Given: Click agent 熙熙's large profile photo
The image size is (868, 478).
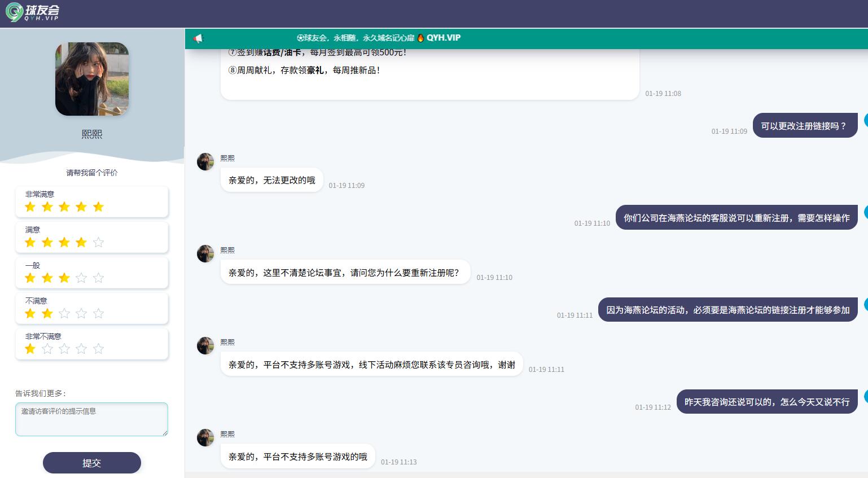Looking at the screenshot, I should click(92, 79).
